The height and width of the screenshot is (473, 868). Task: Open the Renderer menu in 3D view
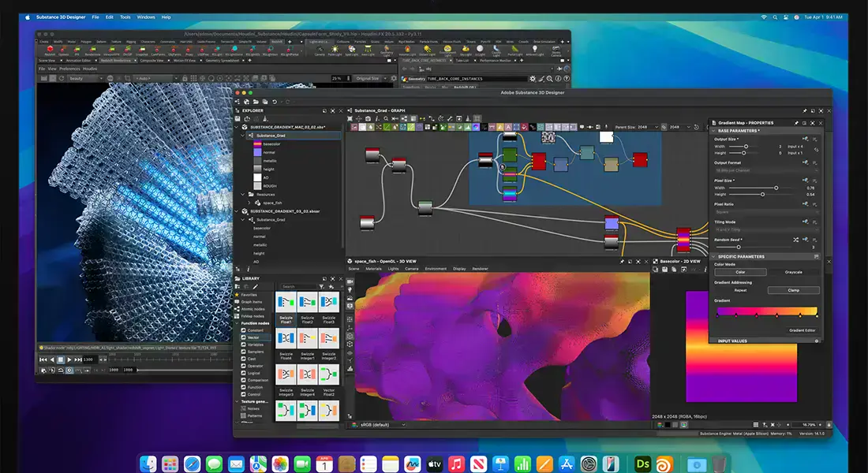(x=480, y=269)
